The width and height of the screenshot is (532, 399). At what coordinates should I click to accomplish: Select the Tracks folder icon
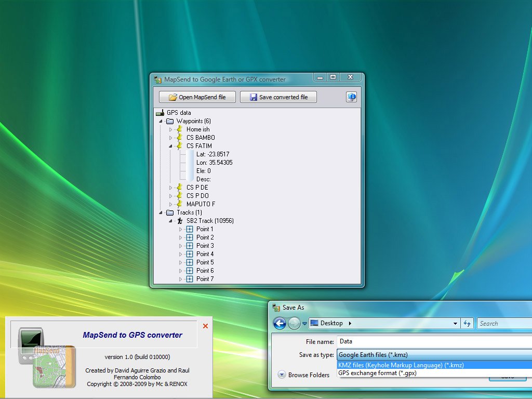170,212
